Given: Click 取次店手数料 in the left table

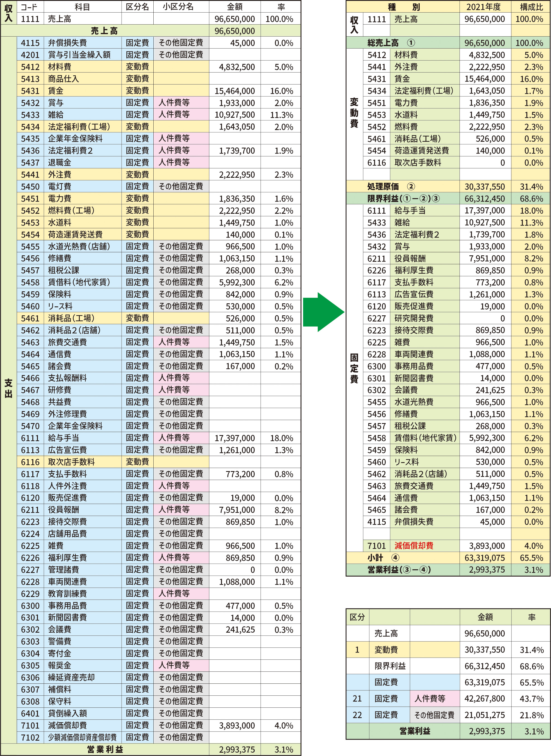Looking at the screenshot, I should pyautogui.click(x=82, y=462).
